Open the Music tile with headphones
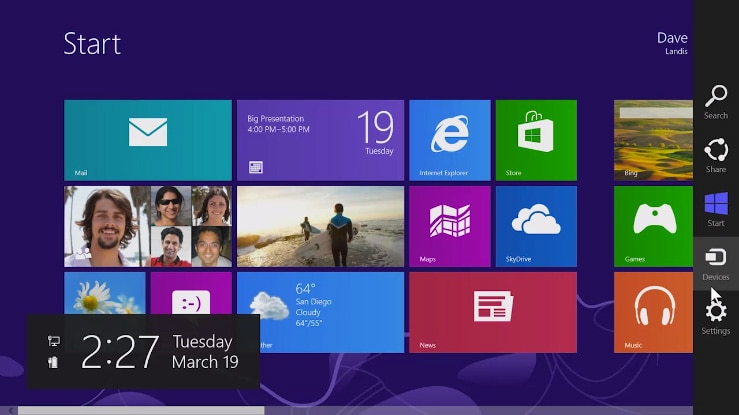Viewport: 739px width, 415px height. (653, 312)
